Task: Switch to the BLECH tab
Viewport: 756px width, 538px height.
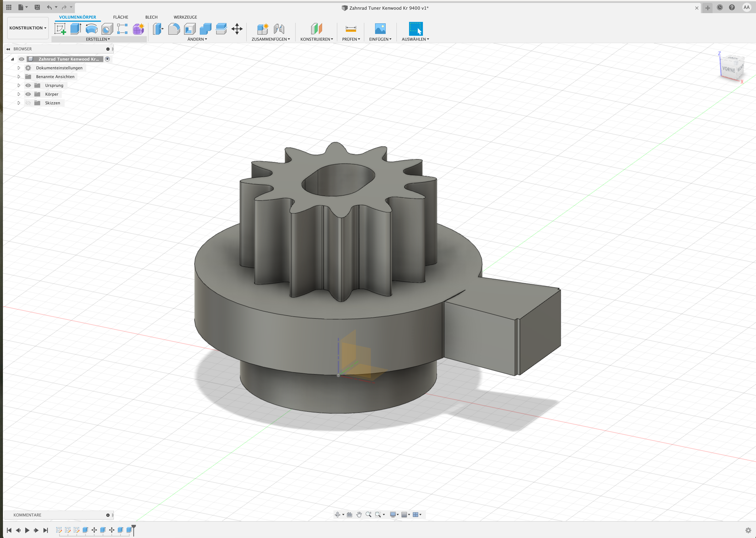Action: [151, 17]
